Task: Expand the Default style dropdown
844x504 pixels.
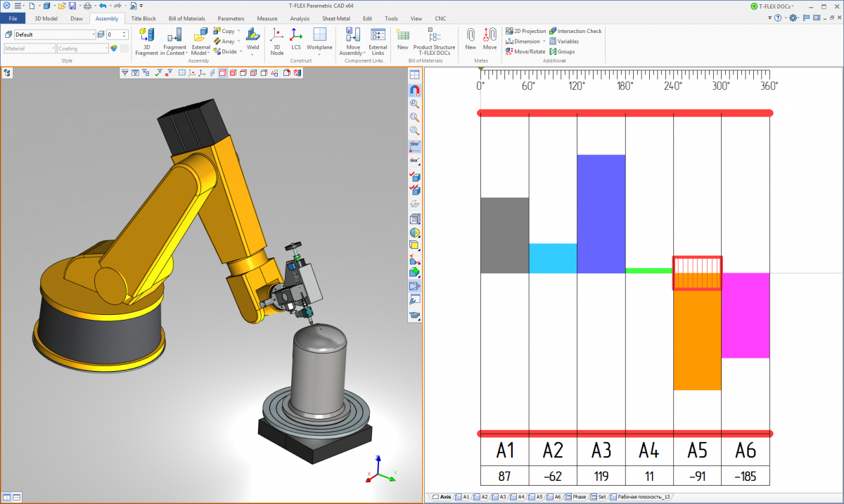Action: [93, 34]
